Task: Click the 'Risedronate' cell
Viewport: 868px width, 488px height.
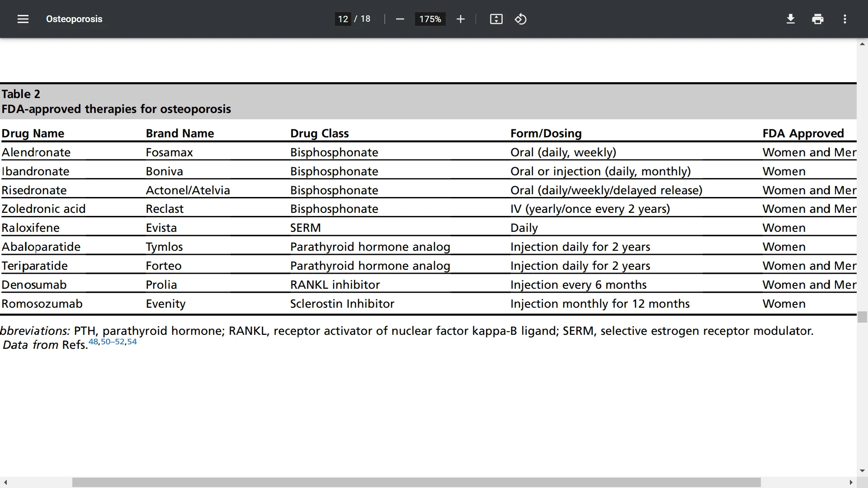Action: click(x=34, y=190)
